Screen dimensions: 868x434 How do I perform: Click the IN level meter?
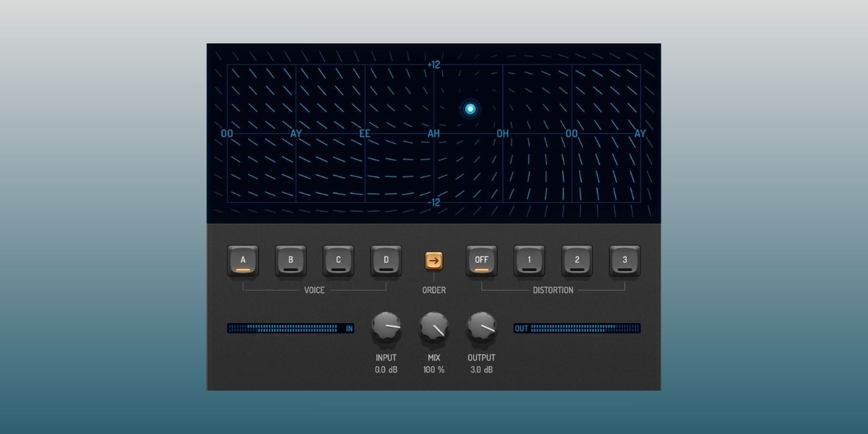click(x=291, y=329)
